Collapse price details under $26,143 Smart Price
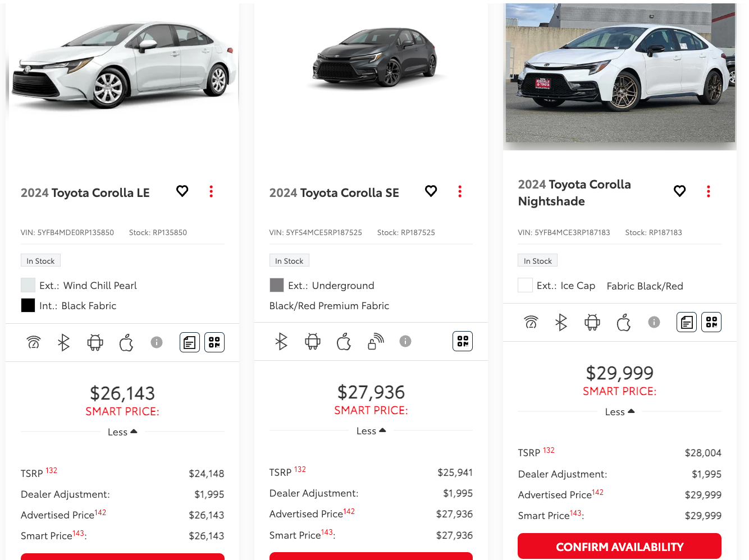Viewport: 749px width, 560px height. click(x=122, y=432)
